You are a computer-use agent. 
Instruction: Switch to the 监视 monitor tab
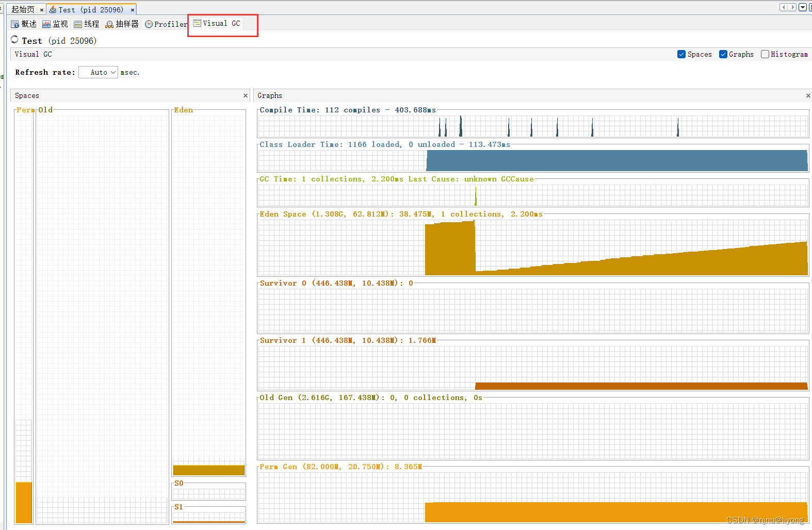[55, 24]
